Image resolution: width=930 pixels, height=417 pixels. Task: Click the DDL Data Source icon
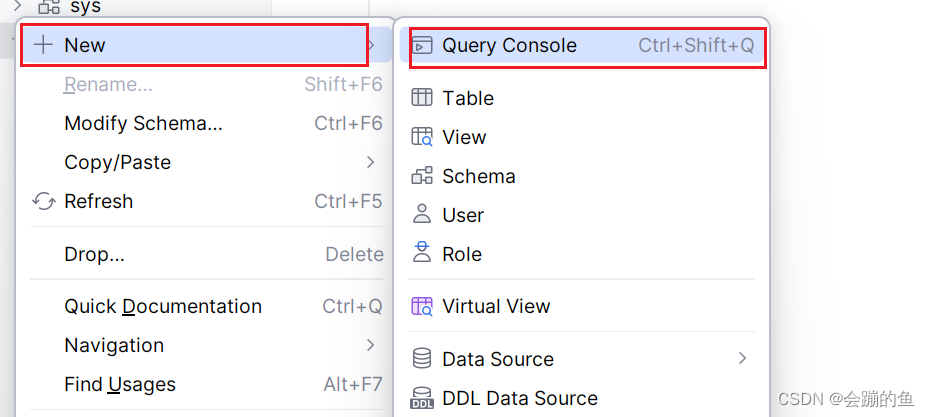pos(422,398)
